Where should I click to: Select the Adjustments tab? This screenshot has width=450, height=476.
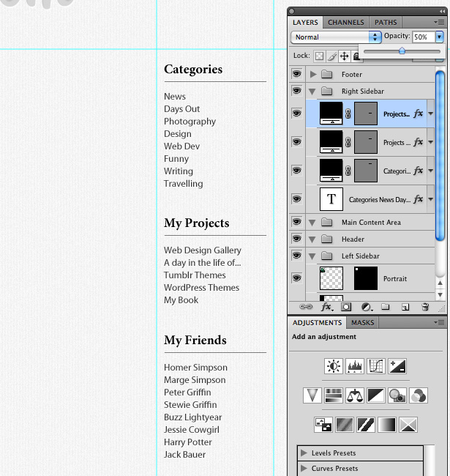(317, 323)
